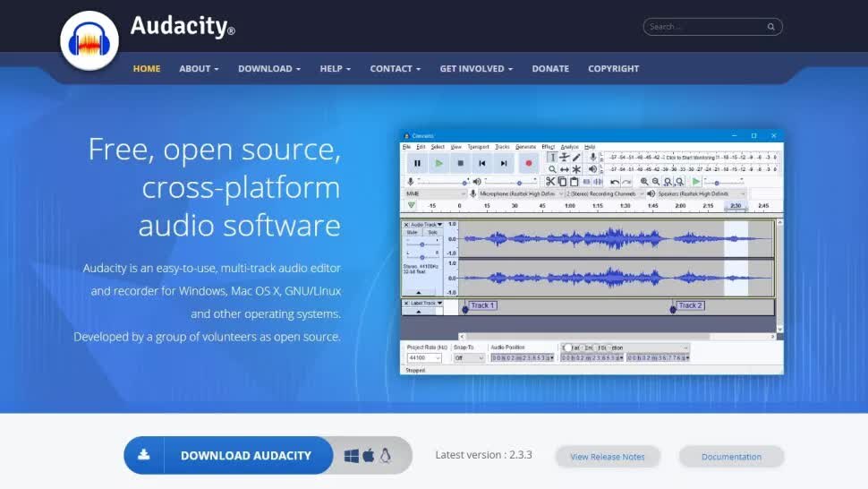Click the Silence audio icon
The width and height of the screenshot is (868, 489).
tap(598, 181)
